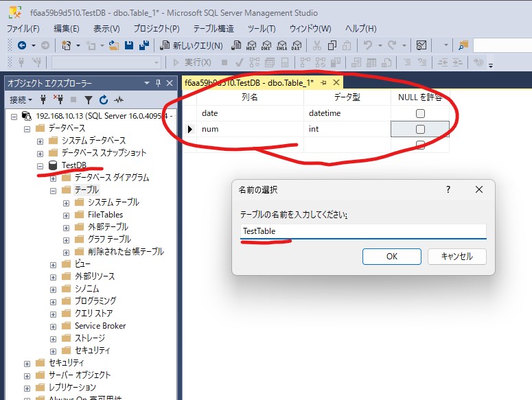Image resolution: width=532 pixels, height=400 pixels.
Task: Expand the ビュー folder node
Action: (x=53, y=265)
